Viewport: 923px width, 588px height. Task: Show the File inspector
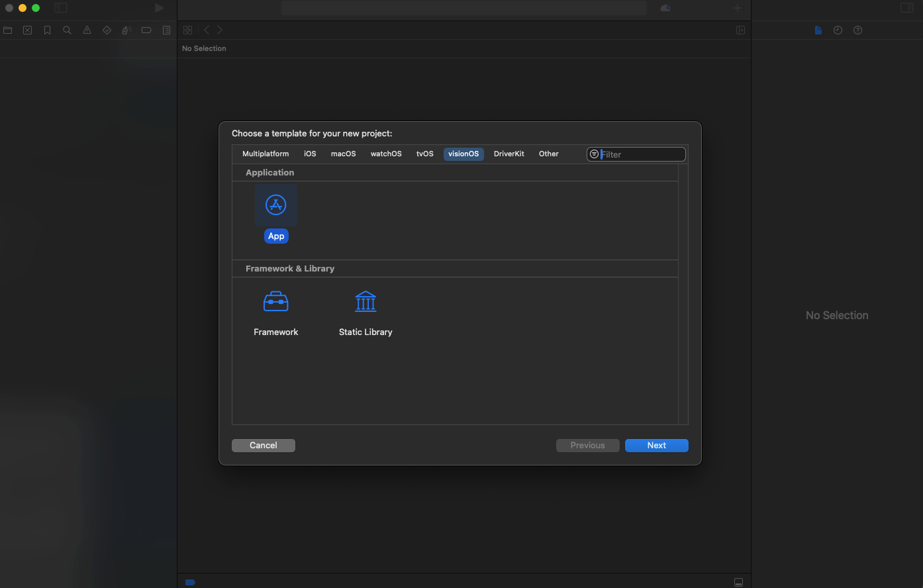click(x=818, y=30)
